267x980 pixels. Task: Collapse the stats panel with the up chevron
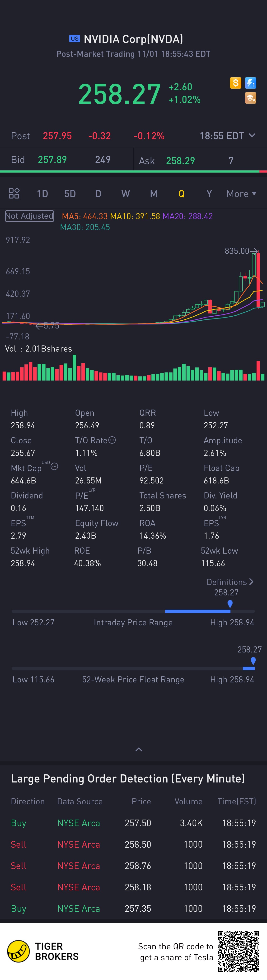tap(139, 749)
